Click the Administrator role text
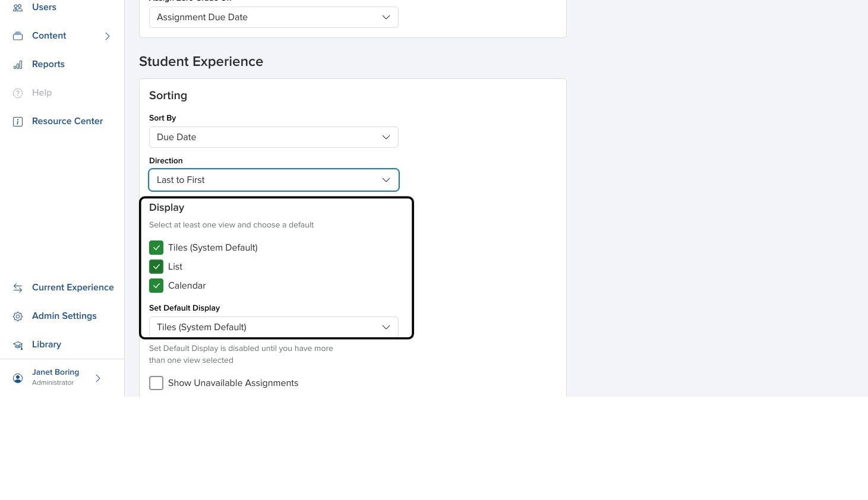This screenshot has height=500, width=868. tap(53, 383)
